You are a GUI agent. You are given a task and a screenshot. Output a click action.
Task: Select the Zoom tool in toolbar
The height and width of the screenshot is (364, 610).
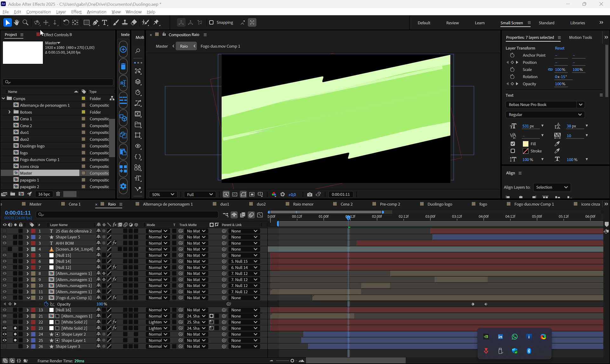pos(25,23)
